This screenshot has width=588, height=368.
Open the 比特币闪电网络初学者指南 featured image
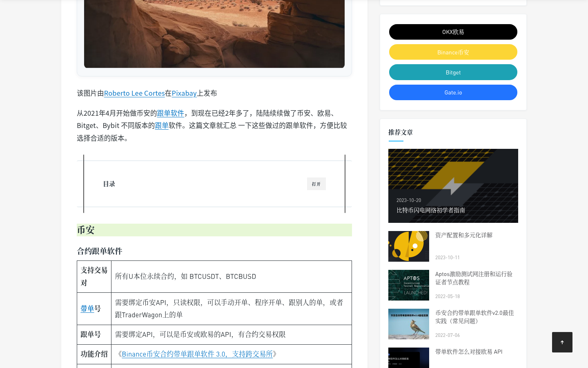pyautogui.click(x=453, y=186)
